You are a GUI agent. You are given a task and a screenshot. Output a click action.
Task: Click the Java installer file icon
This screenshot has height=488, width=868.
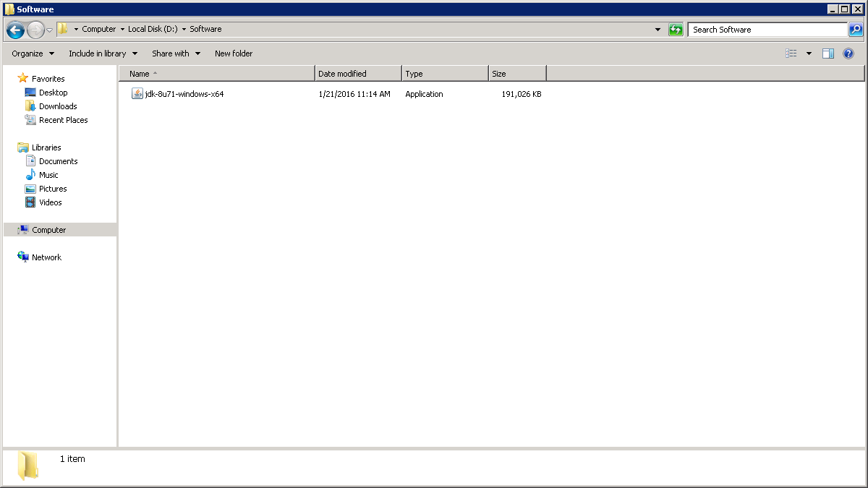[137, 94]
